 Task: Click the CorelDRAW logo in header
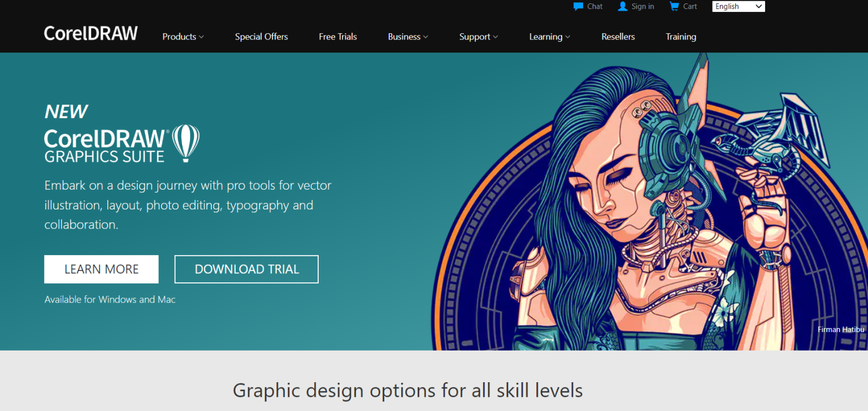click(x=91, y=34)
